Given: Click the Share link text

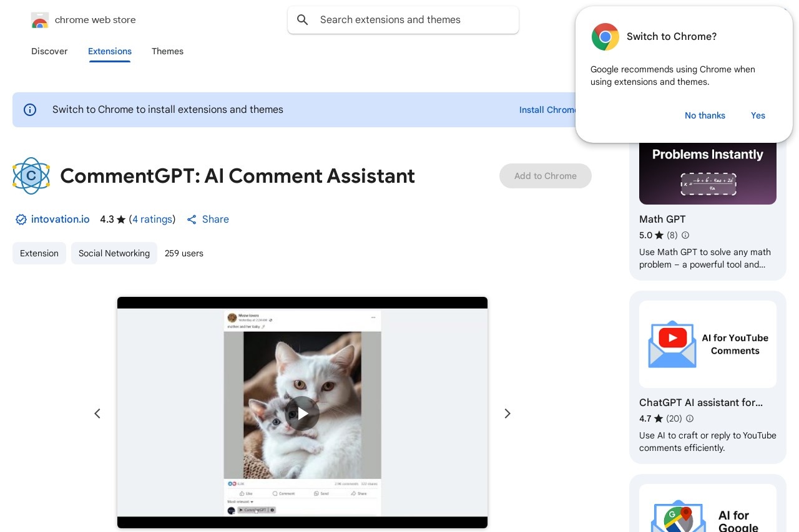Looking at the screenshot, I should (x=215, y=220).
